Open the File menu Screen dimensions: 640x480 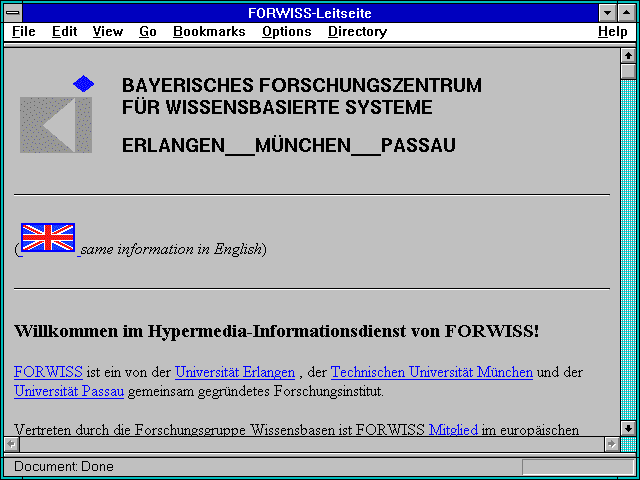[24, 31]
